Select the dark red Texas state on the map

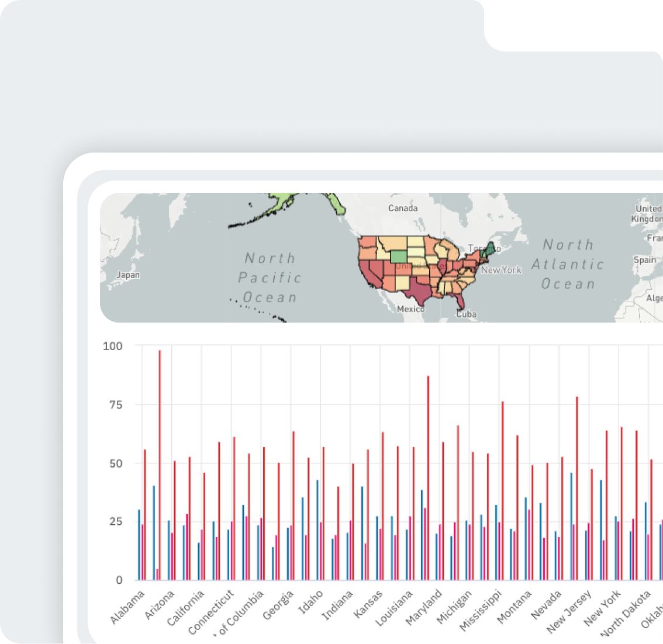pos(419,292)
